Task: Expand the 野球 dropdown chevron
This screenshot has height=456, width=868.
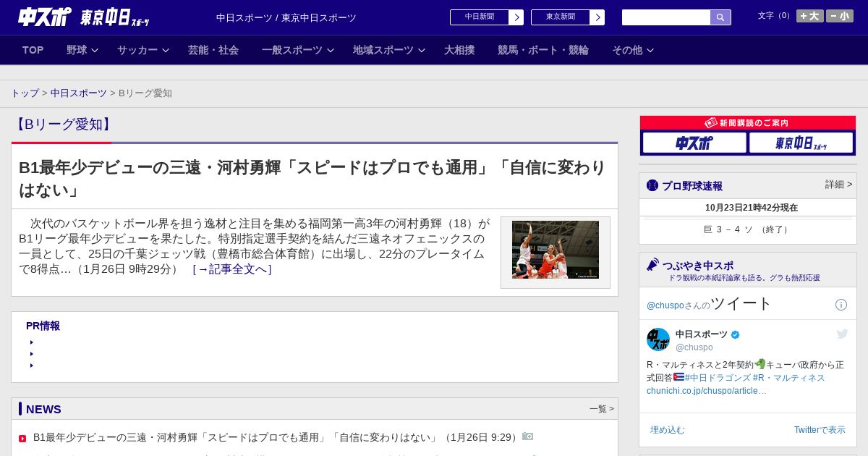Action: point(95,50)
